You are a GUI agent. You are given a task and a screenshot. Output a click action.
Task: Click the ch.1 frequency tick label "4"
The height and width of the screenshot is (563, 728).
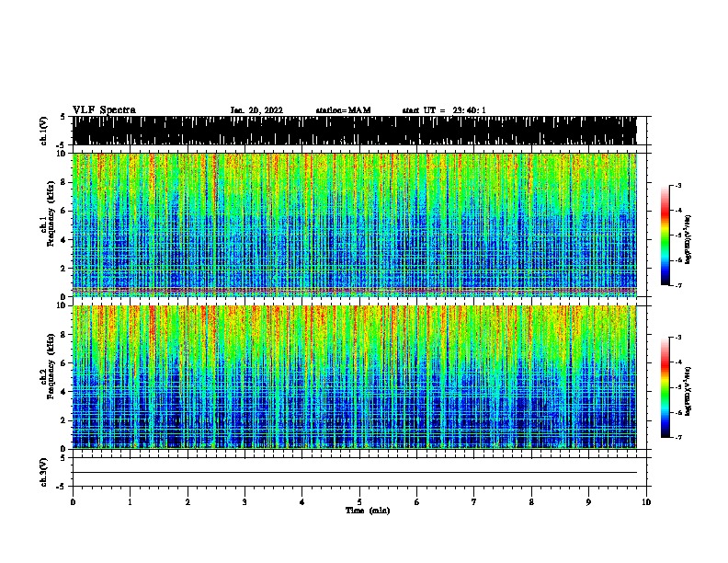pyautogui.click(x=64, y=240)
